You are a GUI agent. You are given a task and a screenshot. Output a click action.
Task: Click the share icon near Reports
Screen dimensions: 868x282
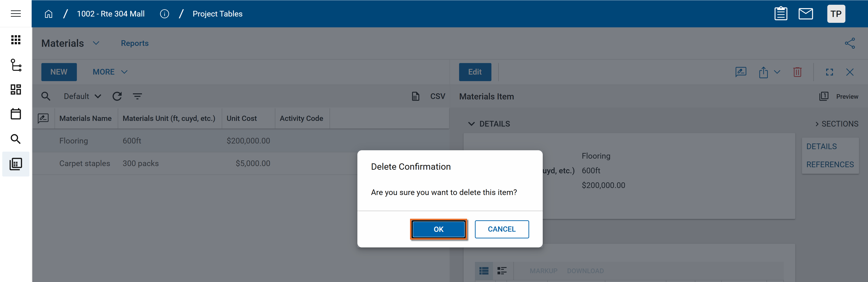coord(849,43)
